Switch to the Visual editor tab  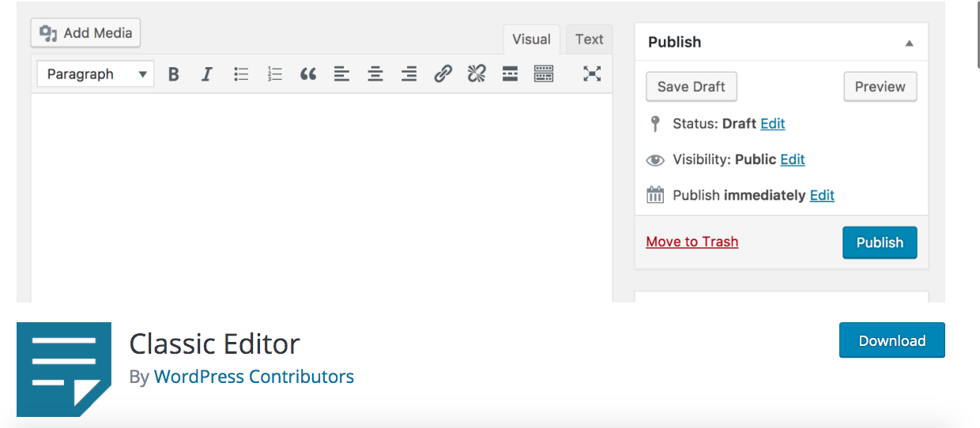[531, 39]
